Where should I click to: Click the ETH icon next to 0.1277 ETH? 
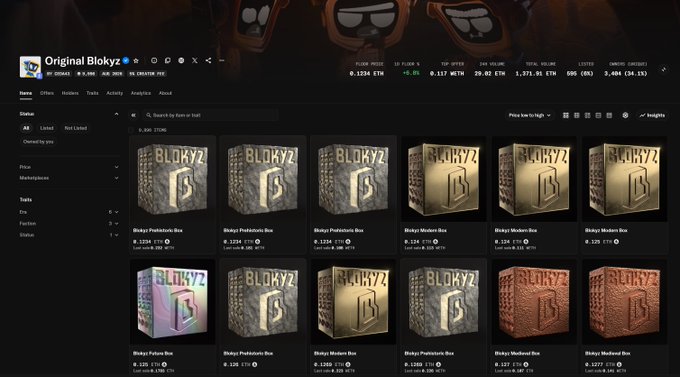coord(619,365)
